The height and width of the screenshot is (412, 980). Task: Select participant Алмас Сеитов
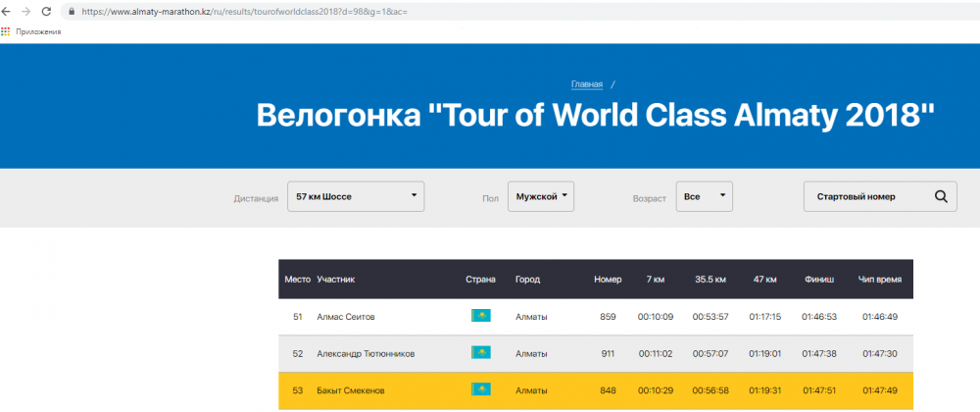pos(346,317)
